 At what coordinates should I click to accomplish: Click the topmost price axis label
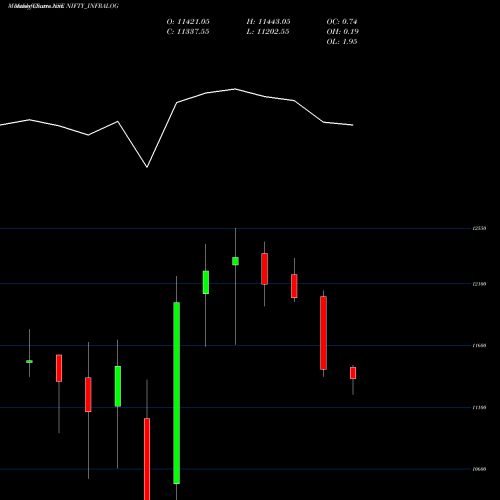pos(479,228)
